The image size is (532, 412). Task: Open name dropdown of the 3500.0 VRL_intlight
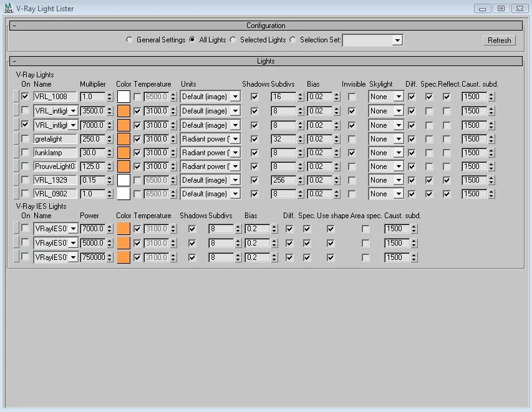point(74,111)
